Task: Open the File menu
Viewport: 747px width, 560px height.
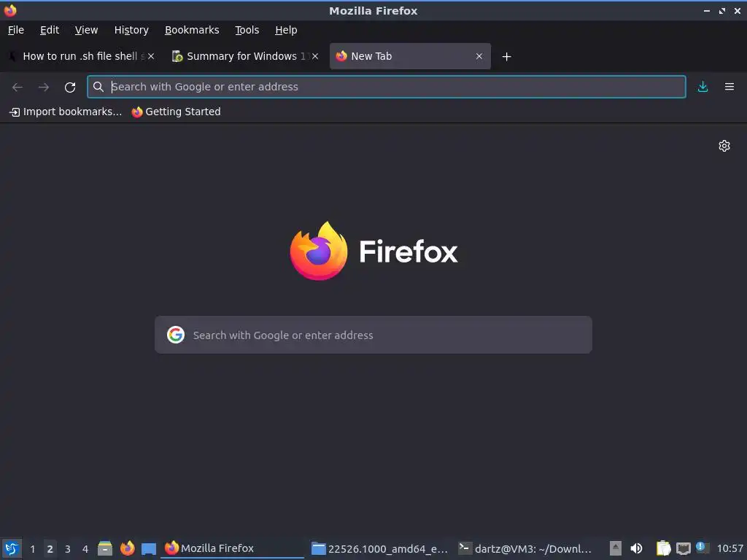Action: point(16,30)
